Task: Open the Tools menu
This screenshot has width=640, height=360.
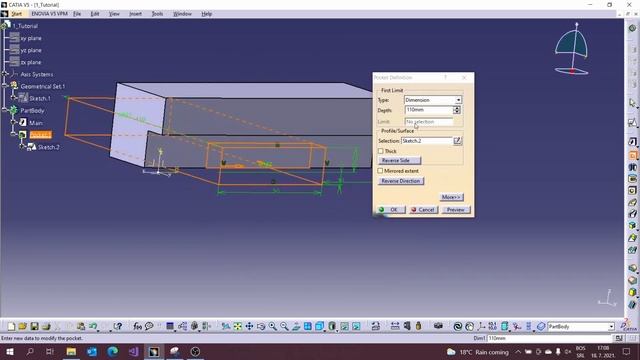Action: [x=157, y=14]
